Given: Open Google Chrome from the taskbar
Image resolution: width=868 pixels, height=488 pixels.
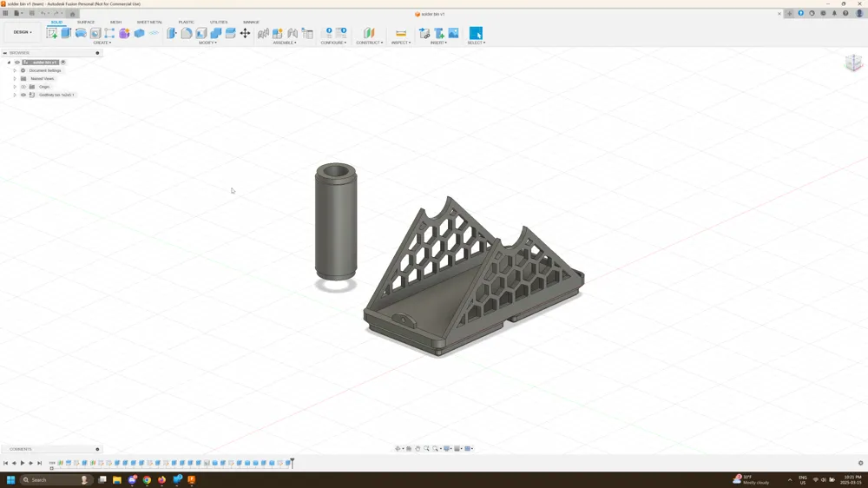Looking at the screenshot, I should tap(147, 479).
